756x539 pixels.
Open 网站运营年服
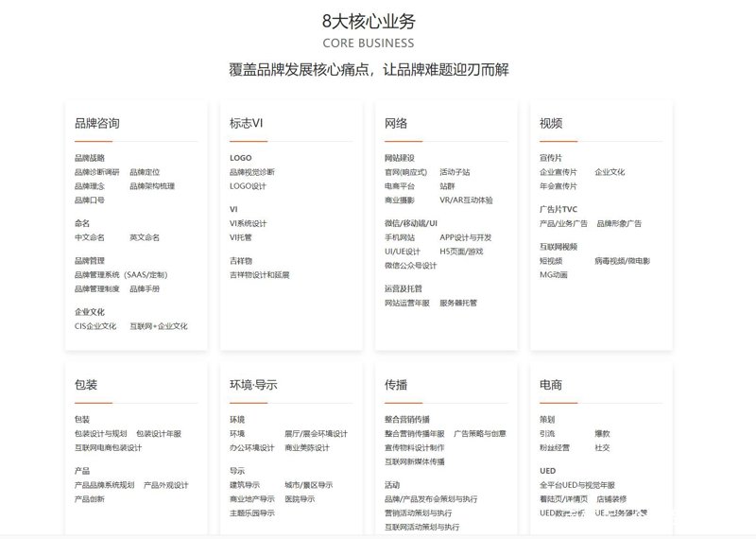pos(407,303)
